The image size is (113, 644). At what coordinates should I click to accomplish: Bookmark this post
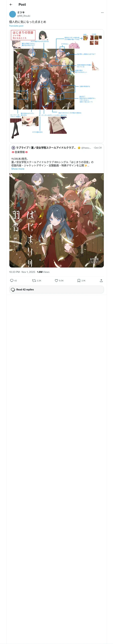click(x=79, y=281)
